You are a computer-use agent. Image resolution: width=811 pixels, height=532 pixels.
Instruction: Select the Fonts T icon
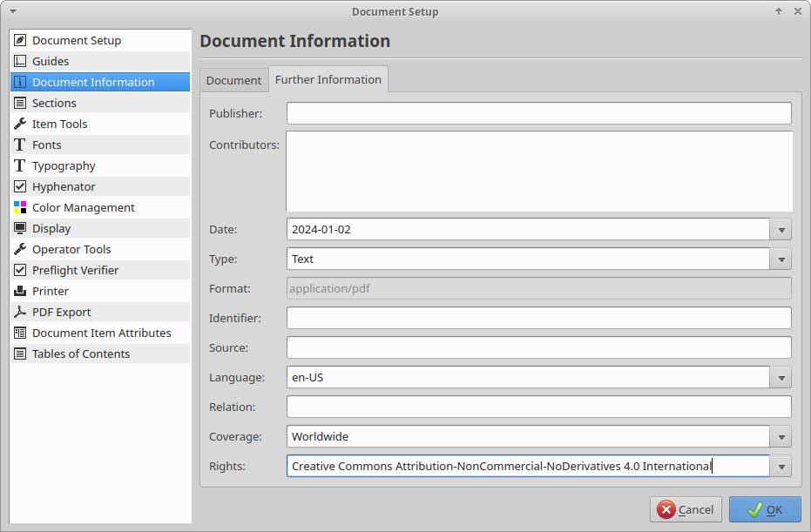pyautogui.click(x=20, y=145)
